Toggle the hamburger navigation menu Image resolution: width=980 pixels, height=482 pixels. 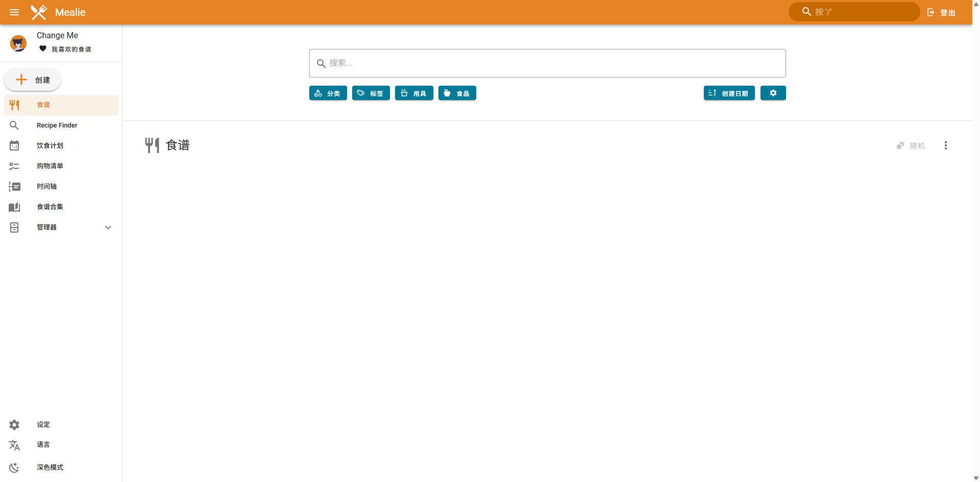tap(14, 12)
